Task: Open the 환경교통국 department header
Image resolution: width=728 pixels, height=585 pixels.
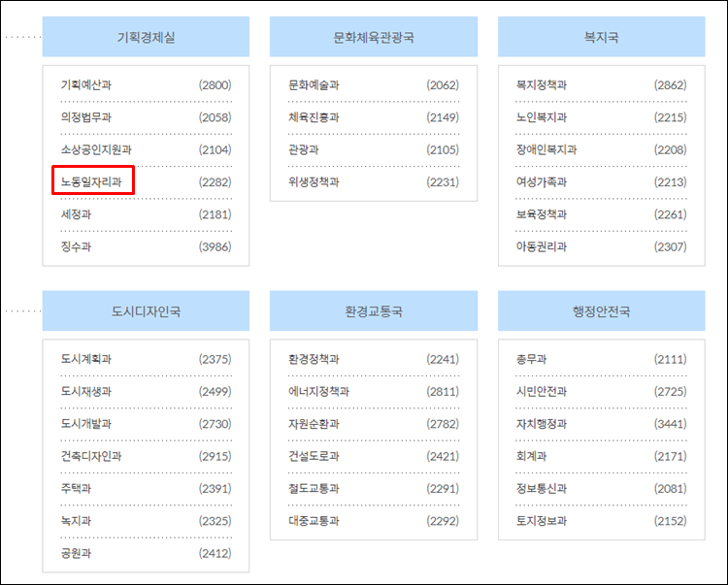Action: (x=374, y=310)
